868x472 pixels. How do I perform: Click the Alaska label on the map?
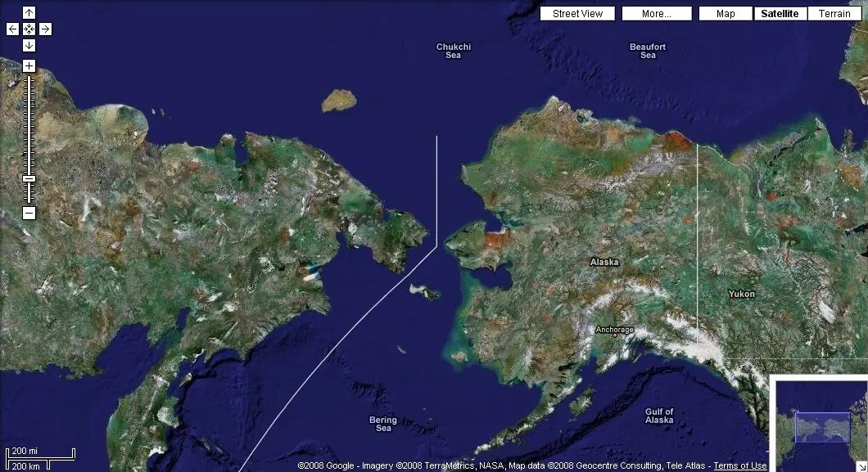[604, 263]
